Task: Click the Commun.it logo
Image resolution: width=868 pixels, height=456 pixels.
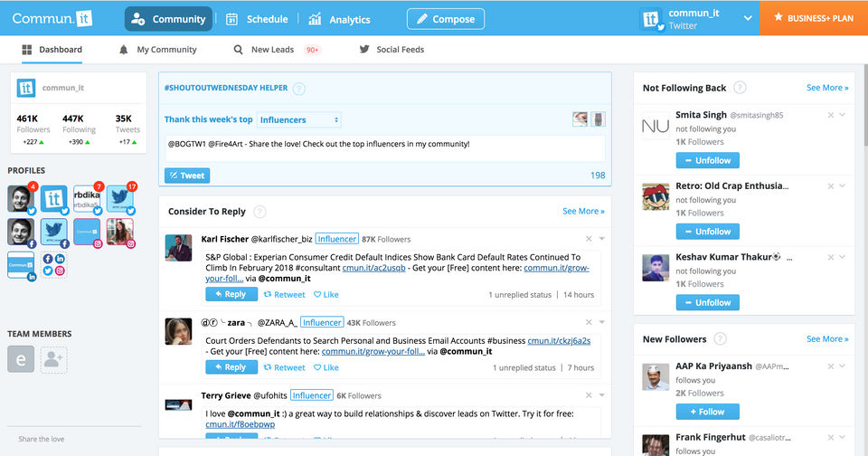Action: tap(52, 18)
